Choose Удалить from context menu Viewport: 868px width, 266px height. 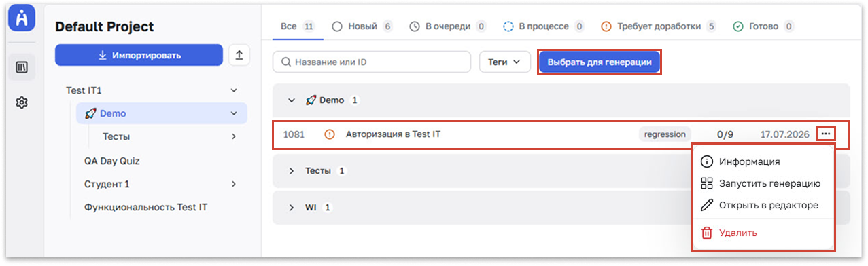(x=763, y=233)
